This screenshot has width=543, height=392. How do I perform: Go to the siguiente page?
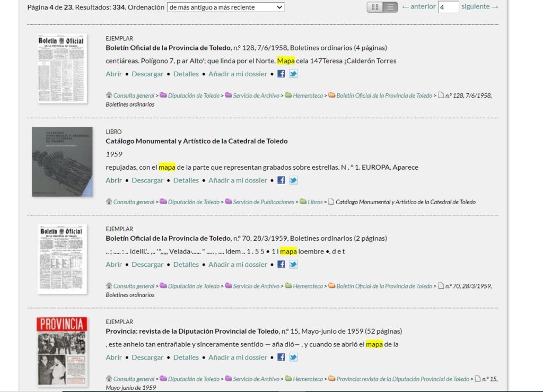point(480,6)
